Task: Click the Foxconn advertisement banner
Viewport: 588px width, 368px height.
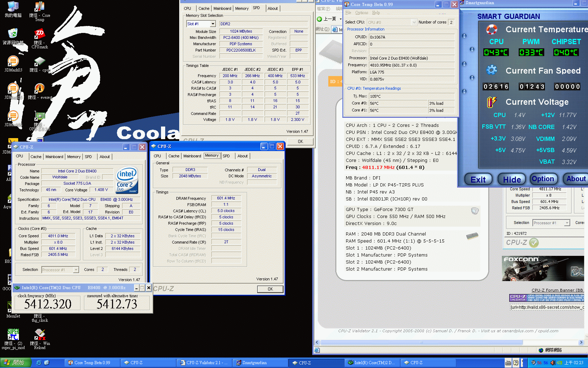Action: coord(543,268)
